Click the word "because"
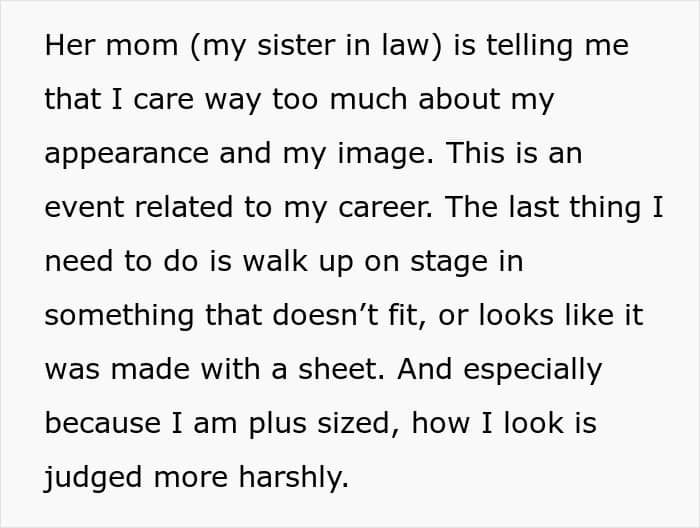This screenshot has width=700, height=528. (103, 423)
